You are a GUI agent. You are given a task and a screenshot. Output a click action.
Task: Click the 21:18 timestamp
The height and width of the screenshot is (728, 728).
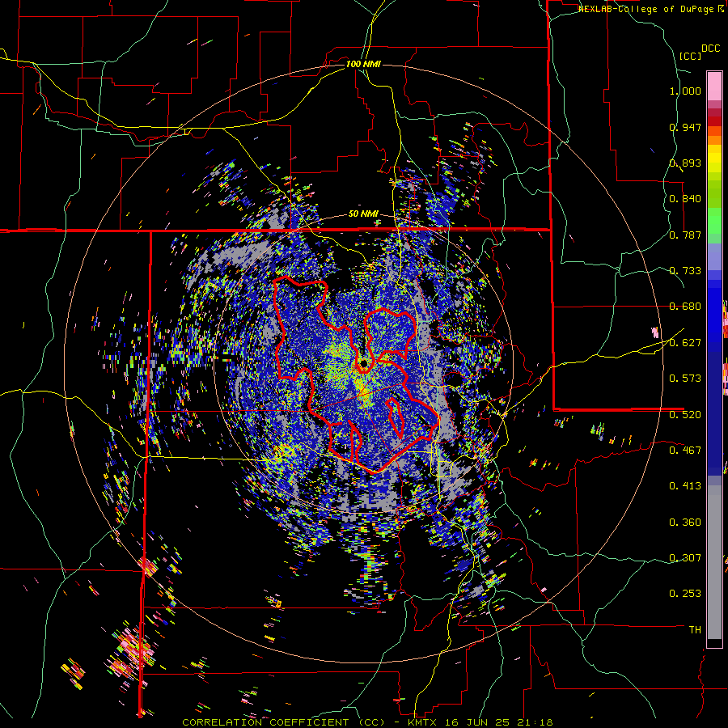coord(536,722)
